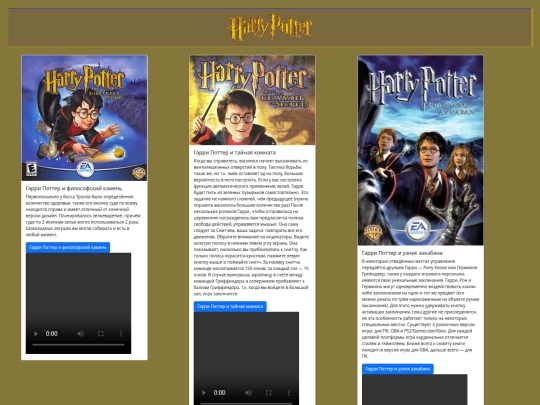Viewport: 540px width, 405px height.
Task: Select the Гарри Поттер и философский камень title text
Action: tap(74, 188)
